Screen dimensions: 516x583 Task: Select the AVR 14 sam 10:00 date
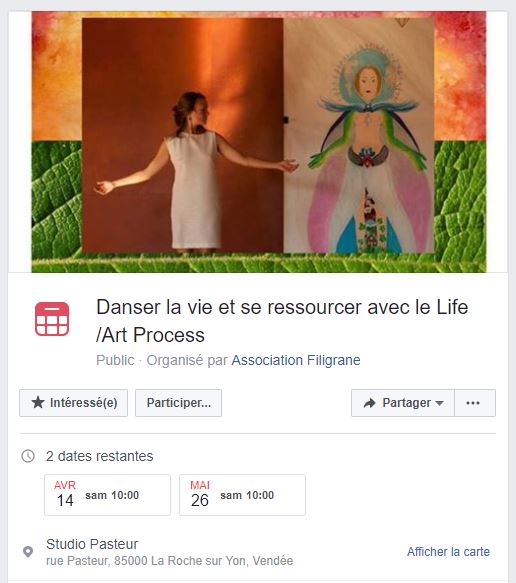click(x=107, y=495)
